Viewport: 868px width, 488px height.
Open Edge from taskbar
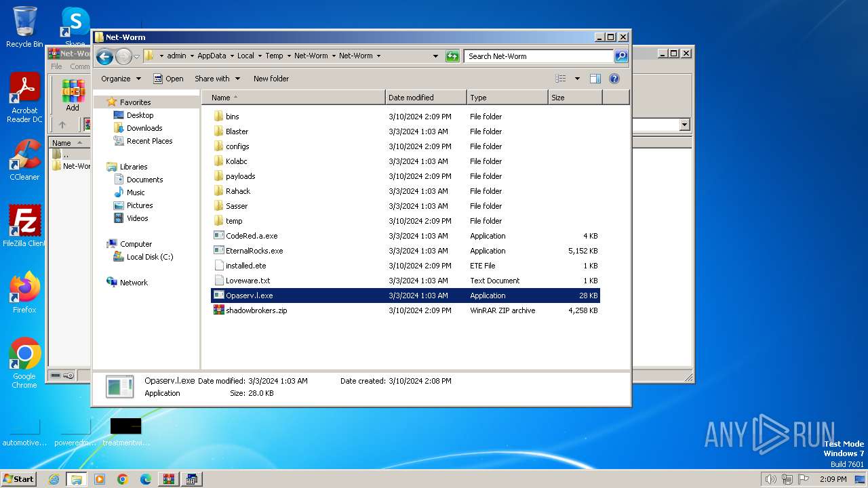(x=146, y=479)
